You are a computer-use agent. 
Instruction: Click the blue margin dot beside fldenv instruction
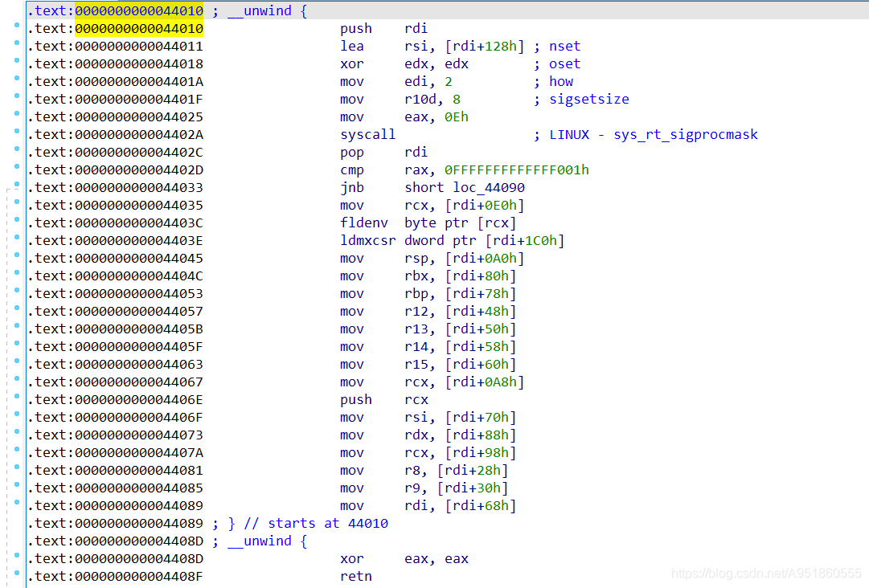pyautogui.click(x=16, y=223)
